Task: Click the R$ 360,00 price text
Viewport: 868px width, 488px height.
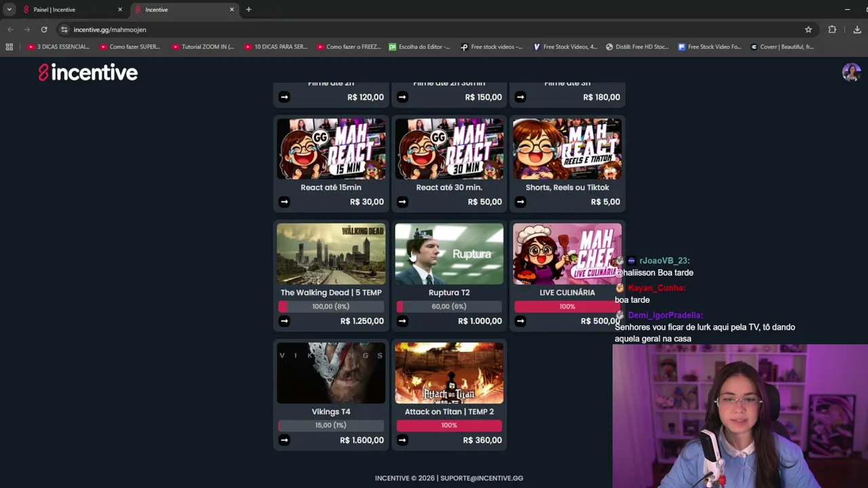Action: 482,440
